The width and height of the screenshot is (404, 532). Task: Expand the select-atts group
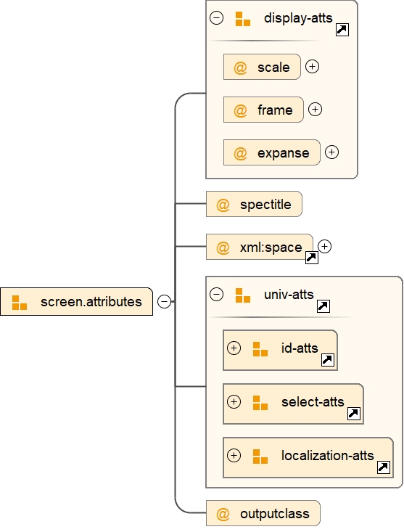[x=234, y=401]
